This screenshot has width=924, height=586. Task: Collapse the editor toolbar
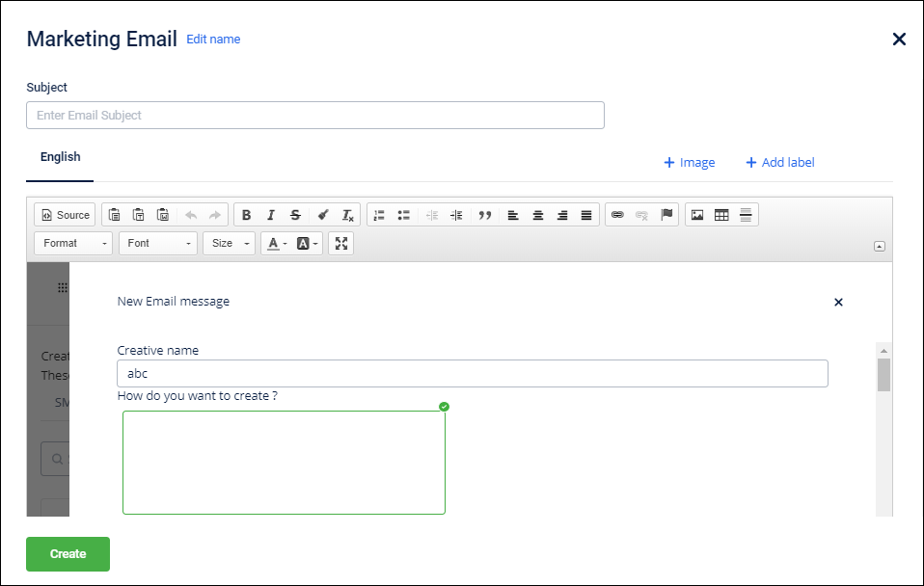pos(880,246)
